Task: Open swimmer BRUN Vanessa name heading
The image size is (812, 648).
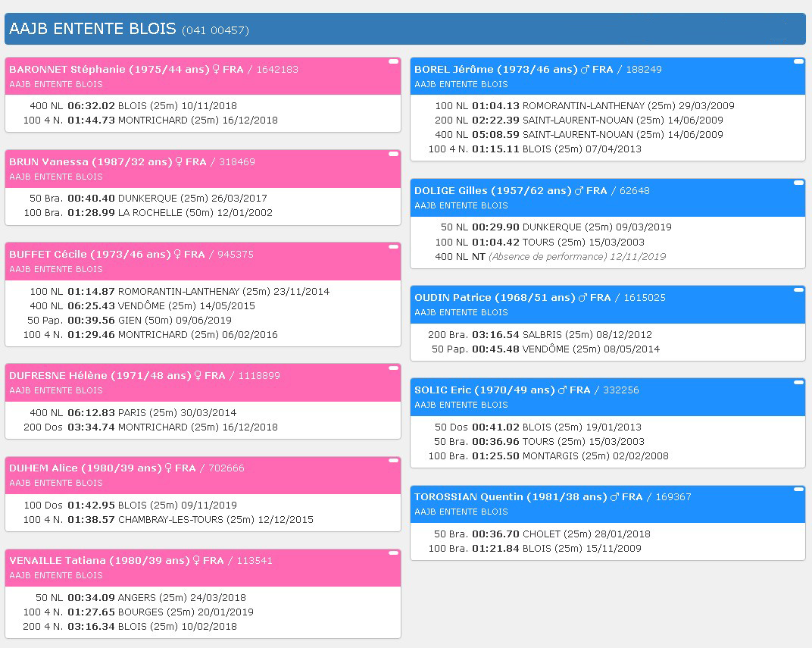Action: click(91, 161)
